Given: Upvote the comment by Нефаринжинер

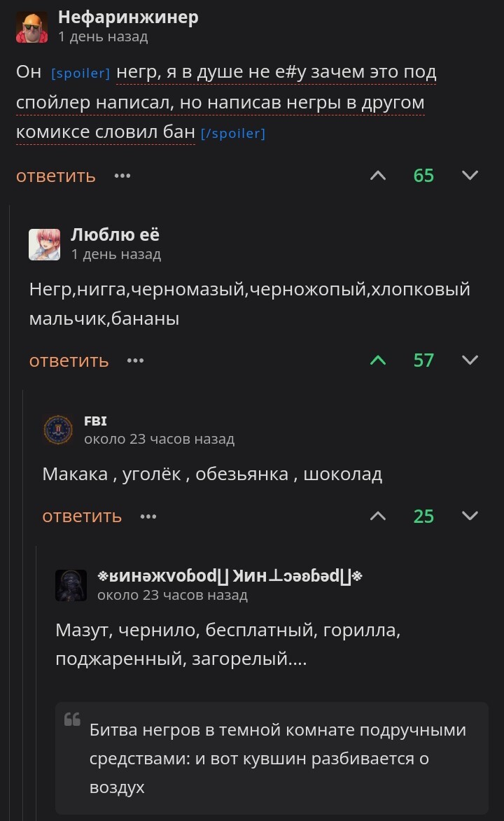Looking at the screenshot, I should click(x=378, y=175).
